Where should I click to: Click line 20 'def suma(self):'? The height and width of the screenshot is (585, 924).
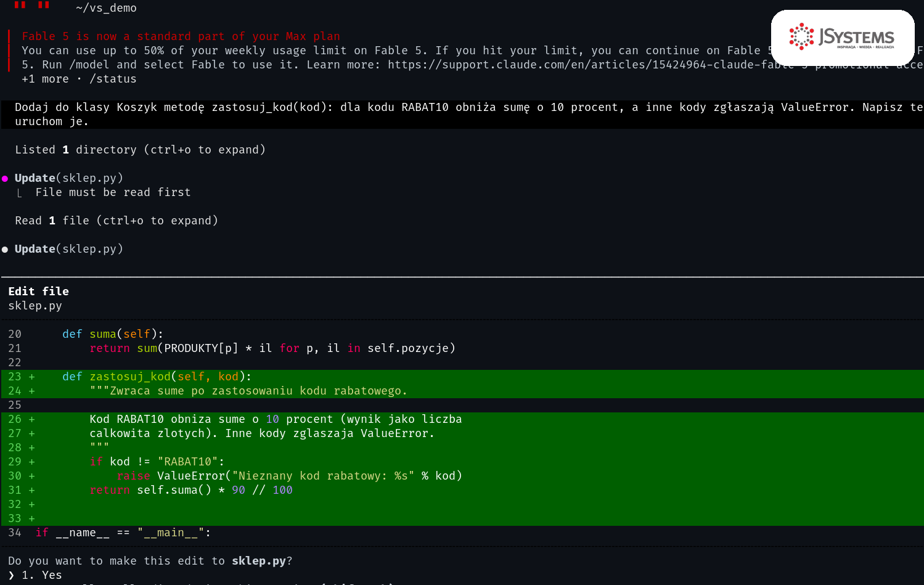(113, 334)
